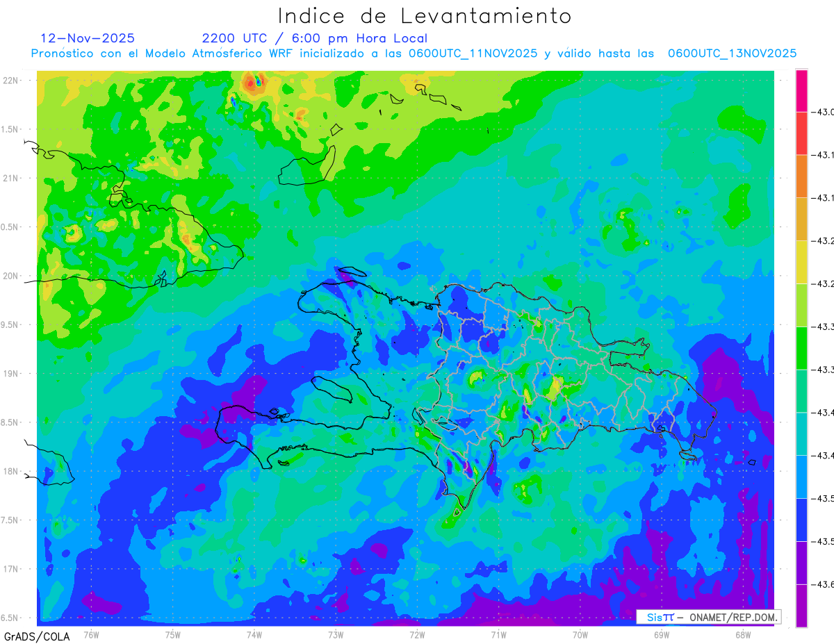The image size is (834, 644).
Task: Pick the orange segment in the color legend
Action: [x=801, y=176]
